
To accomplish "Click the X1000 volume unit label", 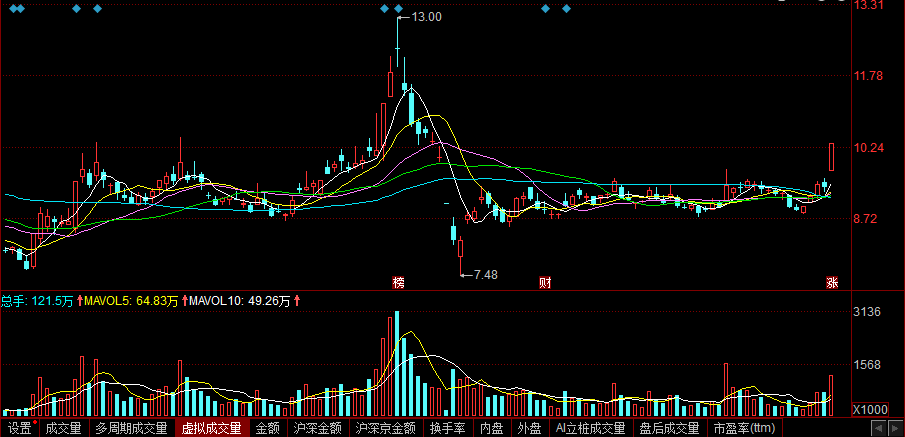I will click(870, 409).
